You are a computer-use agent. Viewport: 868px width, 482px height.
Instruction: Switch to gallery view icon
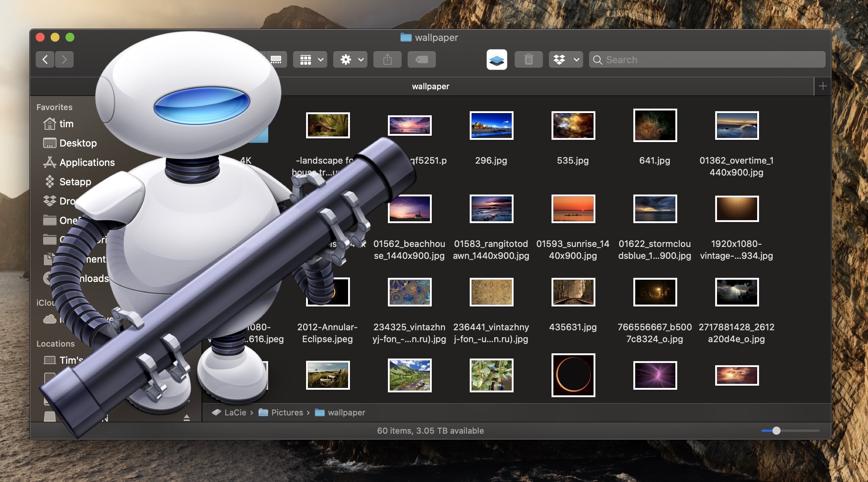point(276,60)
